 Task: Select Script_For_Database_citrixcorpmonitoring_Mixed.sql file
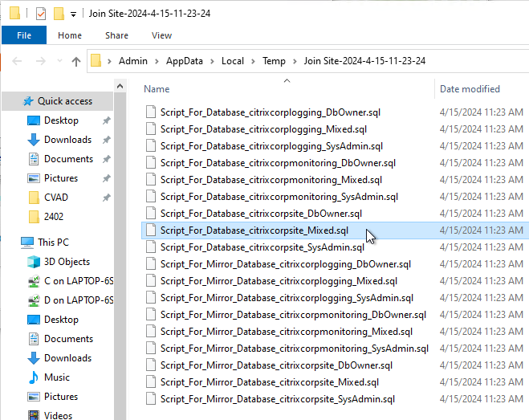[x=271, y=180]
